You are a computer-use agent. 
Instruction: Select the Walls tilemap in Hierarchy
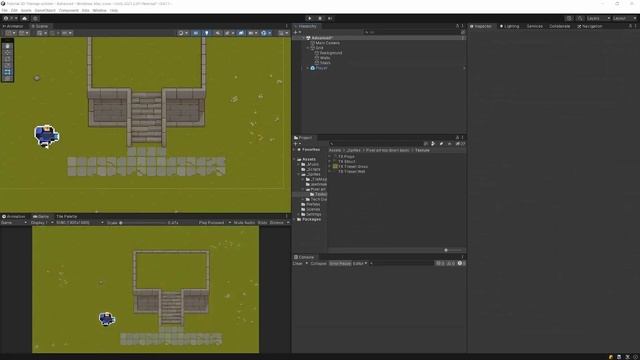[325, 58]
